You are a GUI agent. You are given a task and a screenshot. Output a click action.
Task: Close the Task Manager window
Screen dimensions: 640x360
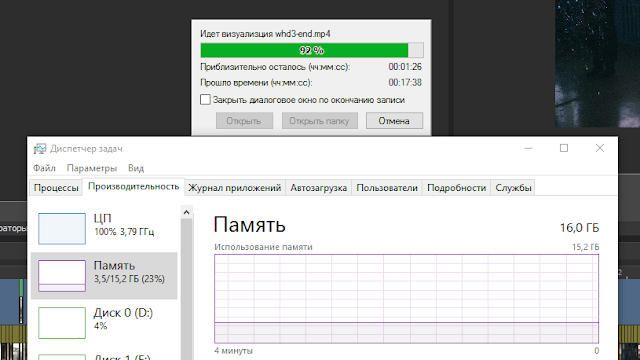point(600,148)
